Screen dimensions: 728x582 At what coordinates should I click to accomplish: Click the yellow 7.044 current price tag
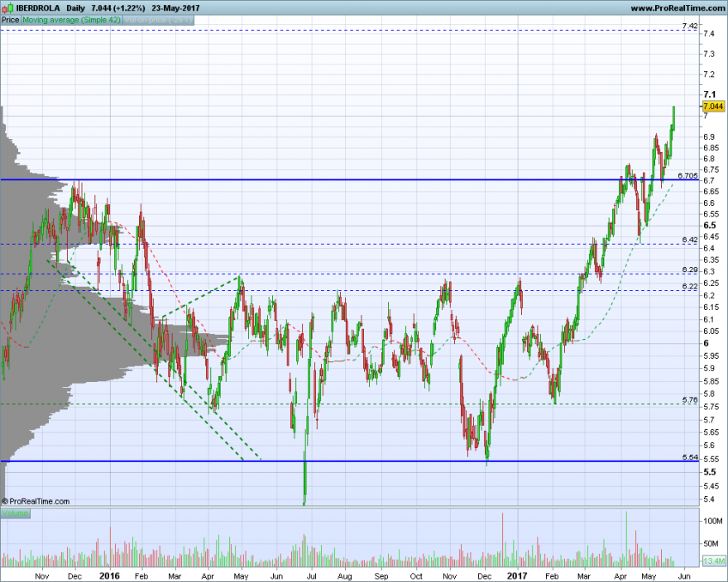pos(713,107)
